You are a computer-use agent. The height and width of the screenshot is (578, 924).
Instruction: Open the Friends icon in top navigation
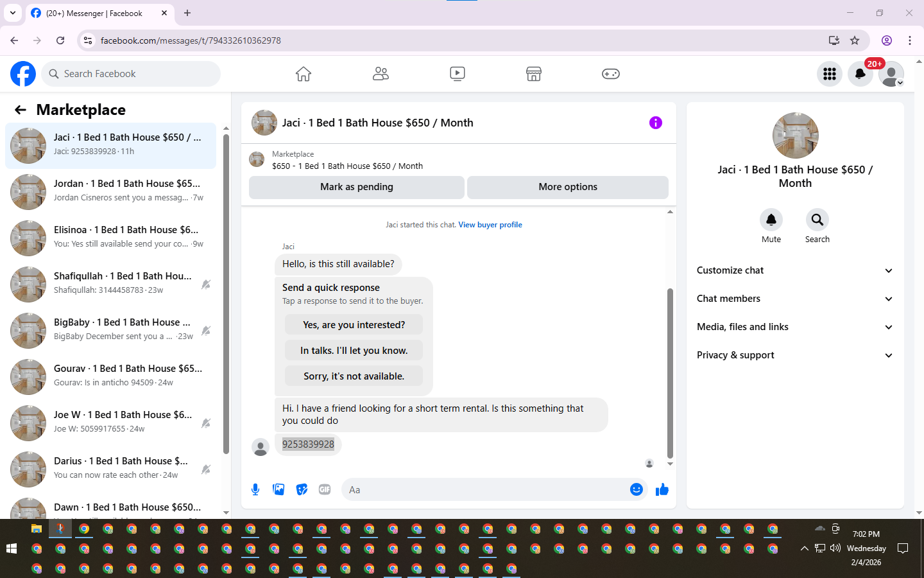pos(381,74)
